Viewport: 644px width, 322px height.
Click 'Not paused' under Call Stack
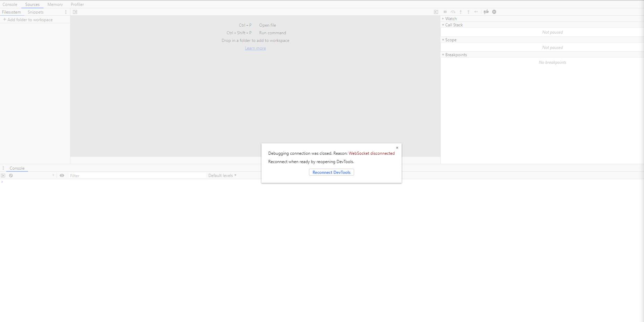coord(552,32)
